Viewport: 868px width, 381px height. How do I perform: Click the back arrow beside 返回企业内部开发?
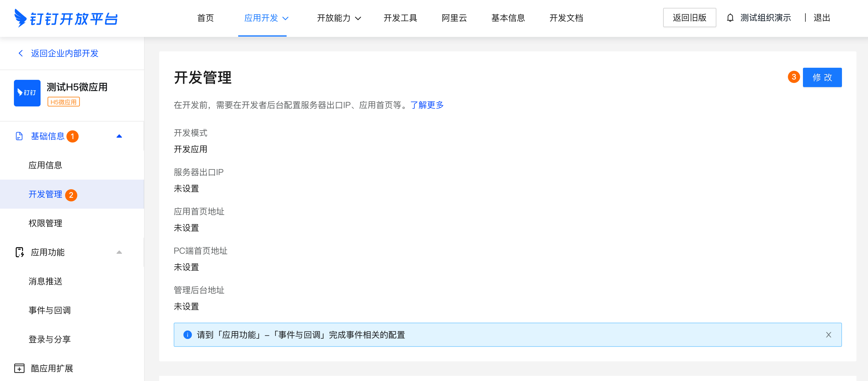click(21, 53)
